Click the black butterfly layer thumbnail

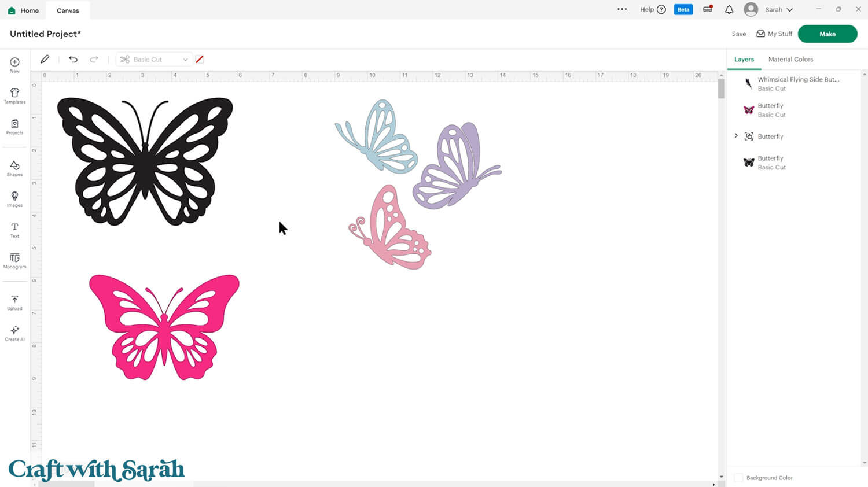coord(749,163)
